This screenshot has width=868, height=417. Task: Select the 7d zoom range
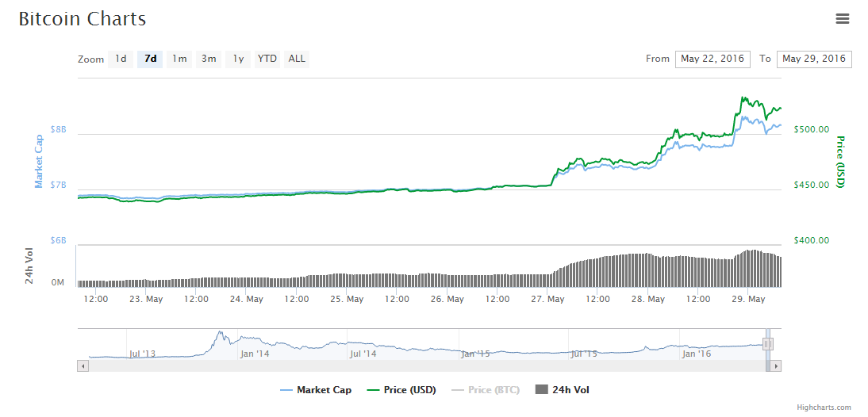click(x=150, y=59)
